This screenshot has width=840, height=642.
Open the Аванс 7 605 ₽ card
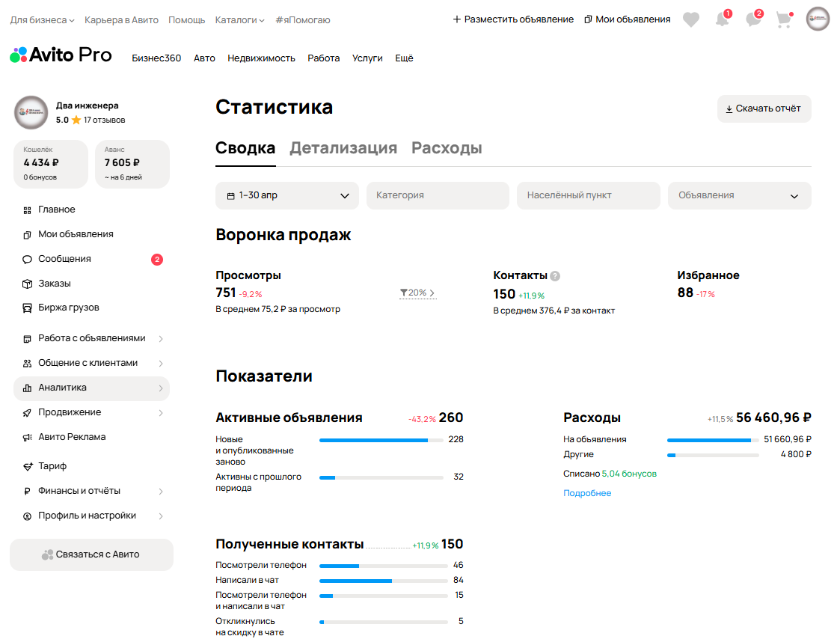[132, 164]
